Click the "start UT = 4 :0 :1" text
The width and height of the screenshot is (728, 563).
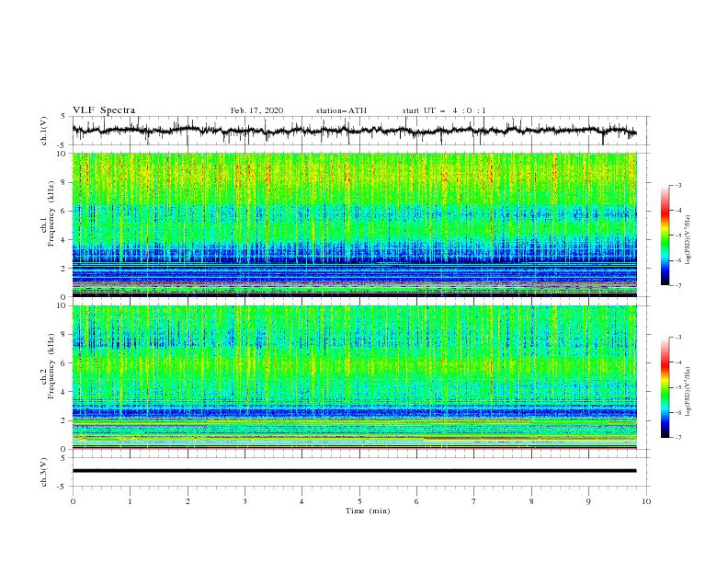coord(444,110)
